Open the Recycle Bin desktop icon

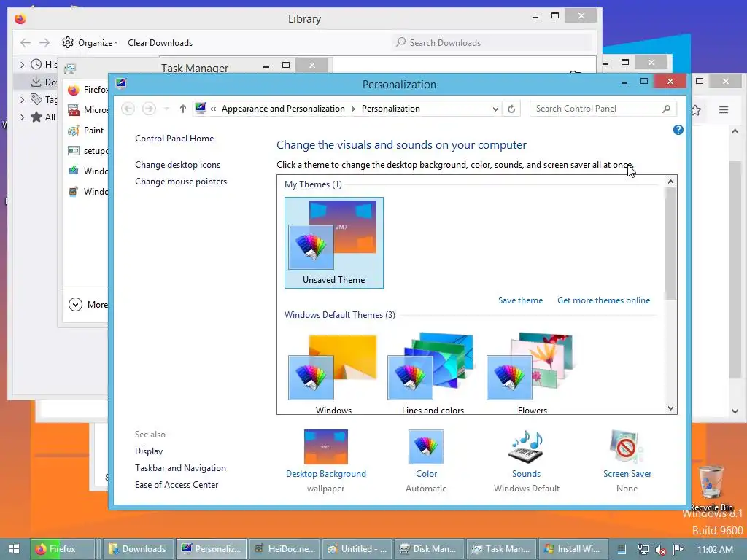(x=711, y=488)
